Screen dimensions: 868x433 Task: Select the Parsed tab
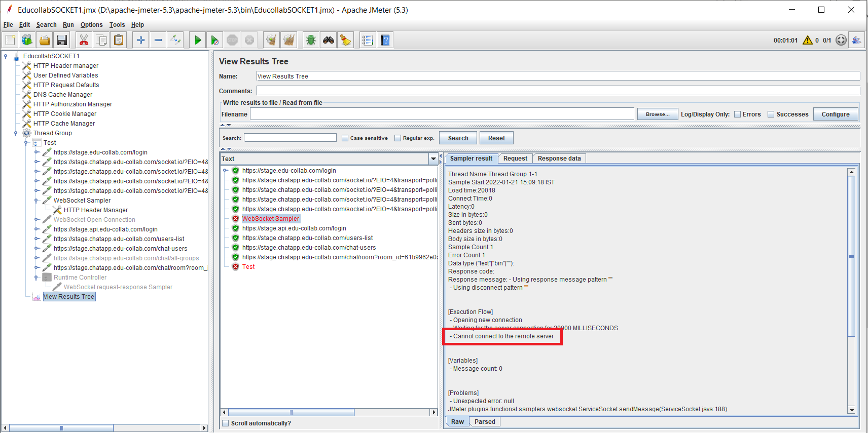[x=485, y=422]
